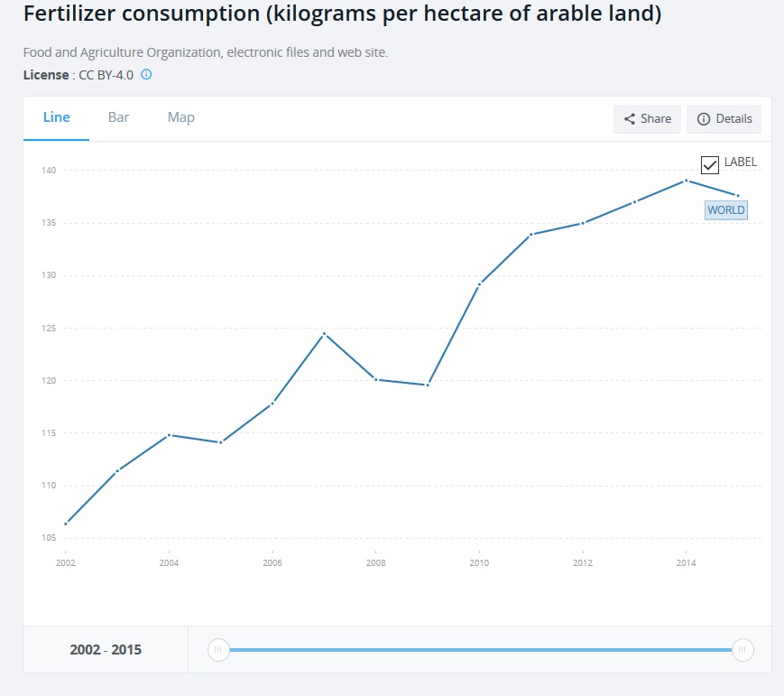Switch to the Bar chart tab
This screenshot has height=696, width=784.
118,117
